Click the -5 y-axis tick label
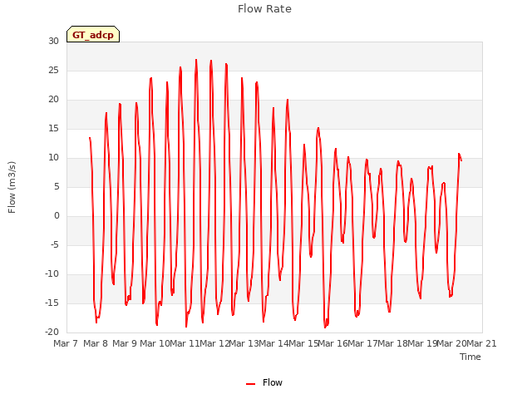532x399 pixels. click(x=55, y=244)
